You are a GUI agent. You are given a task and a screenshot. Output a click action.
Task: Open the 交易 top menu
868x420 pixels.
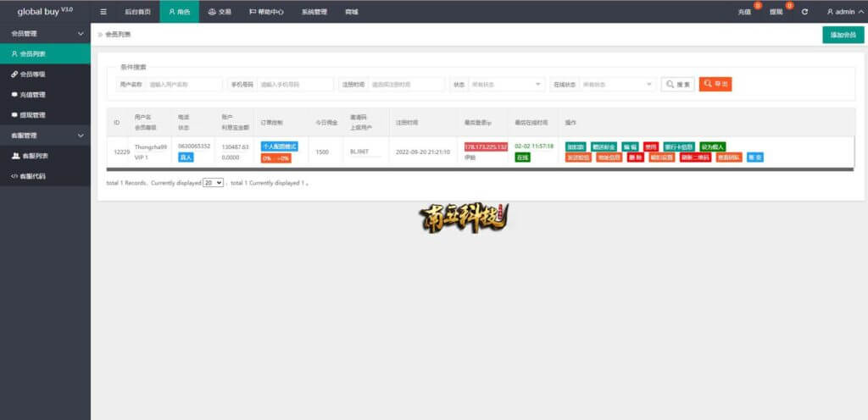coord(220,12)
